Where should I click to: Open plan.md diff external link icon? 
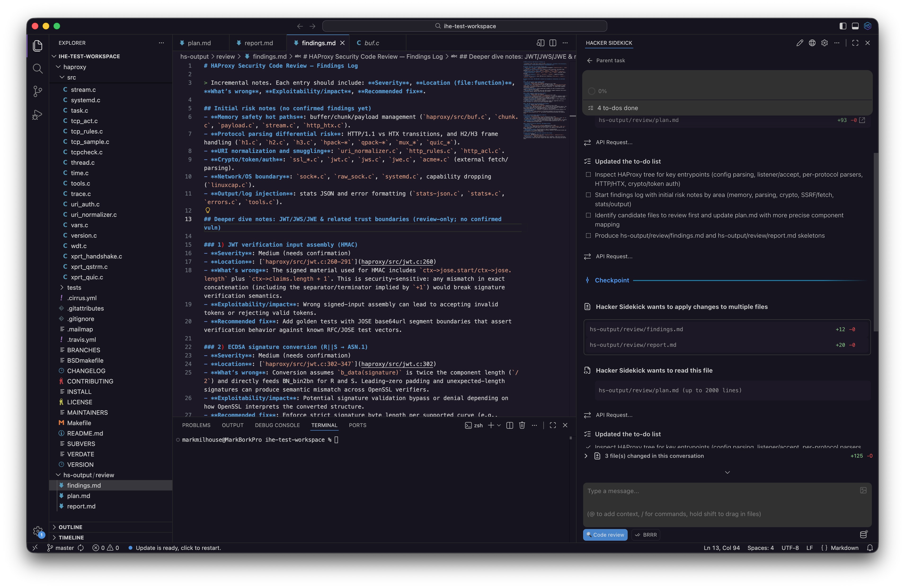point(862,120)
